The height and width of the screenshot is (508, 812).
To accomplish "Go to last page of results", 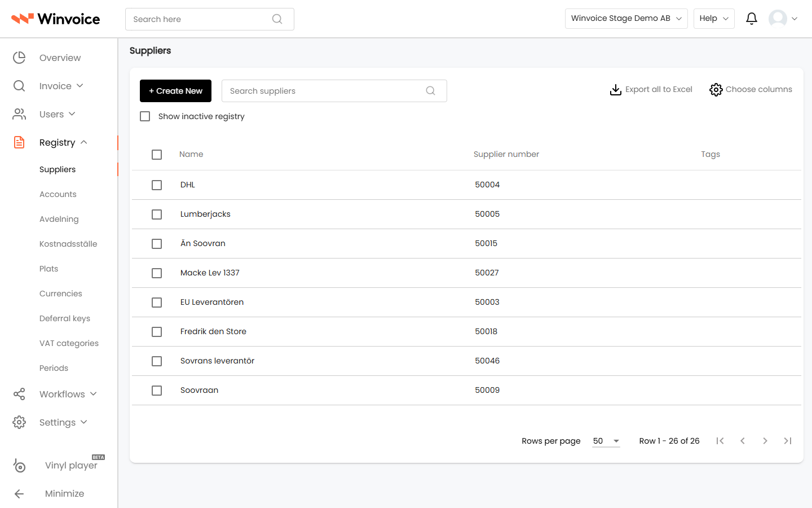I will 788,441.
